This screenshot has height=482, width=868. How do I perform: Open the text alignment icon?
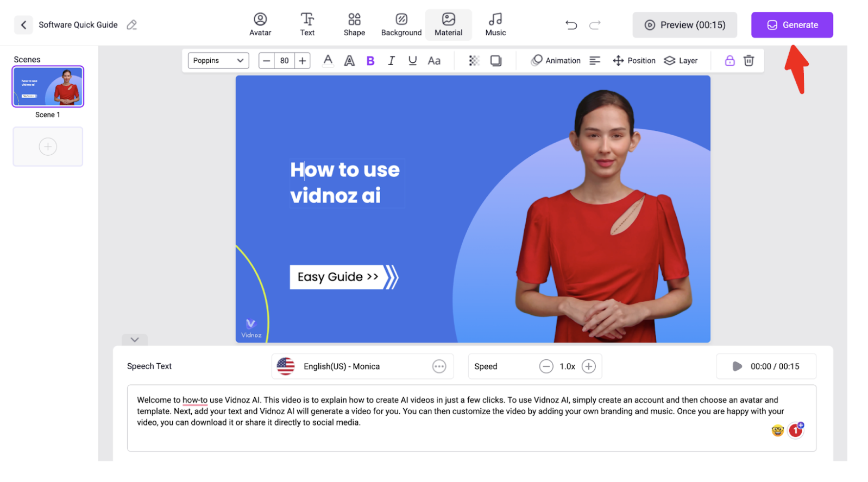(595, 61)
